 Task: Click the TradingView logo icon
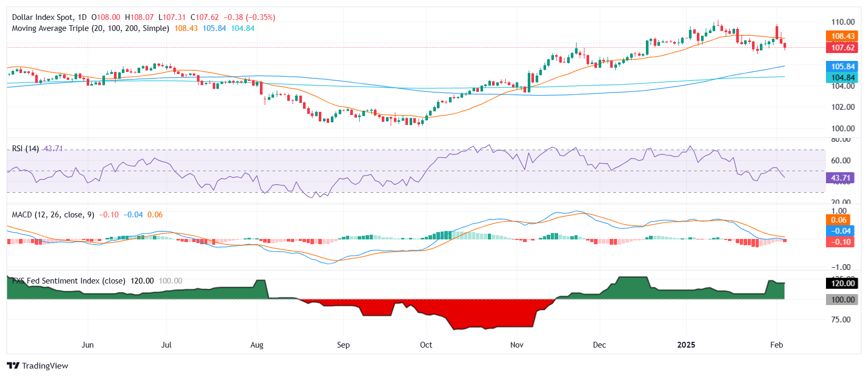point(13,365)
